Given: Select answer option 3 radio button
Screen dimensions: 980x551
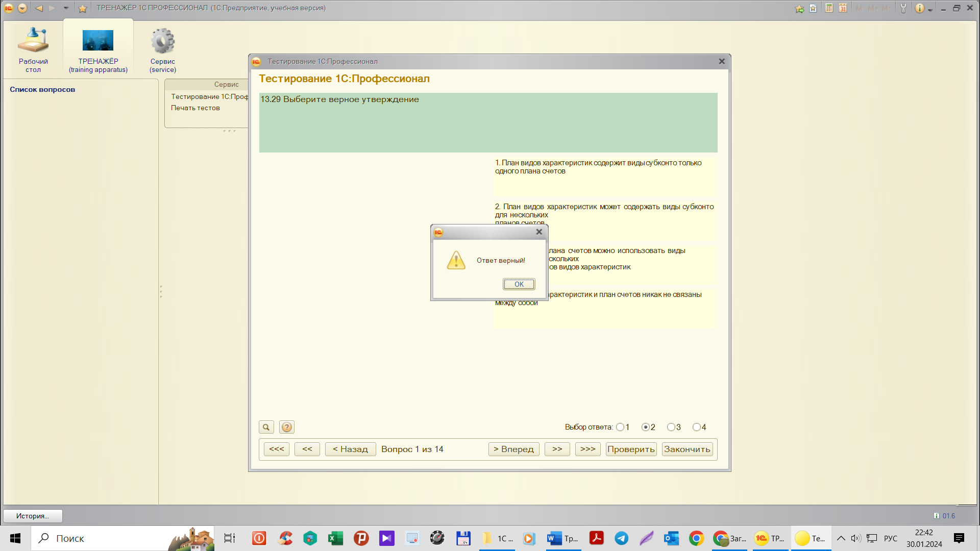Looking at the screenshot, I should (671, 427).
